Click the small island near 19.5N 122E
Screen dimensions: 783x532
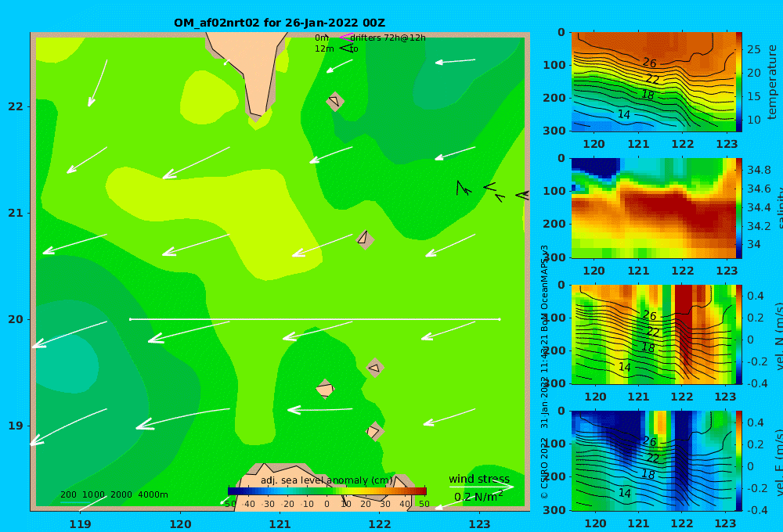(x=375, y=368)
